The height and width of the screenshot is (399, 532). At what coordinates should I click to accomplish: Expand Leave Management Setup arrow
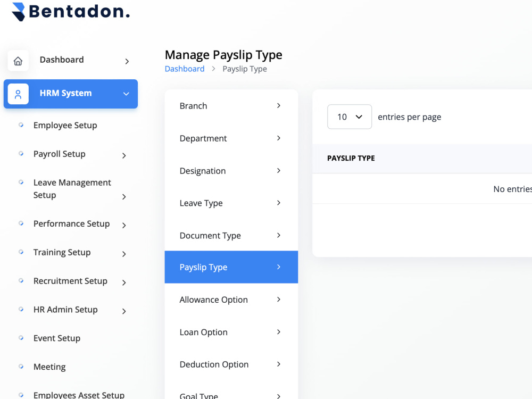click(124, 197)
